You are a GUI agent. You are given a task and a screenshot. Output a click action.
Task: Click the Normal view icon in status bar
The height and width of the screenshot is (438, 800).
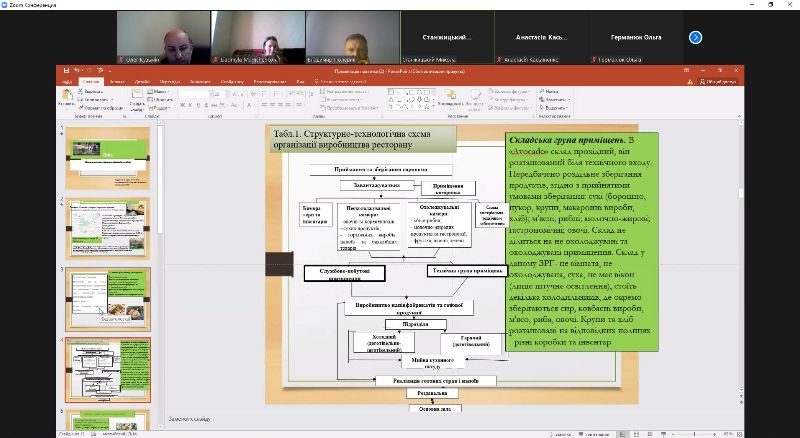[622, 434]
